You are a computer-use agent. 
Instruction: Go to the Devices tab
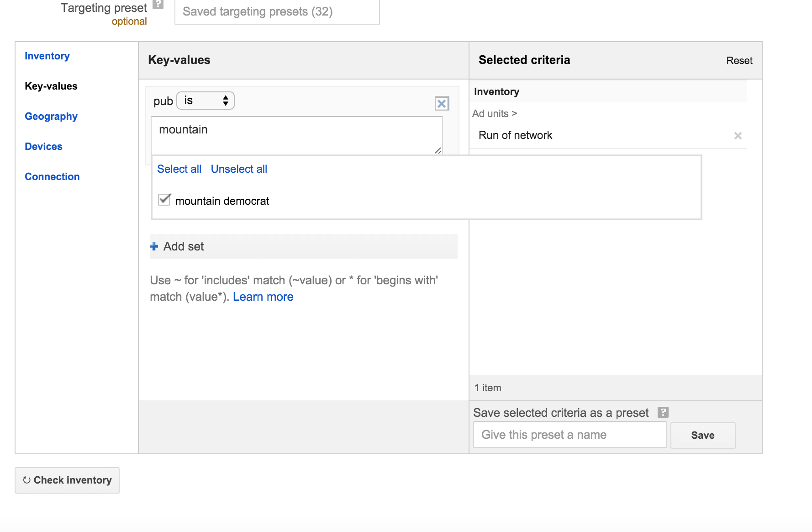tap(43, 147)
